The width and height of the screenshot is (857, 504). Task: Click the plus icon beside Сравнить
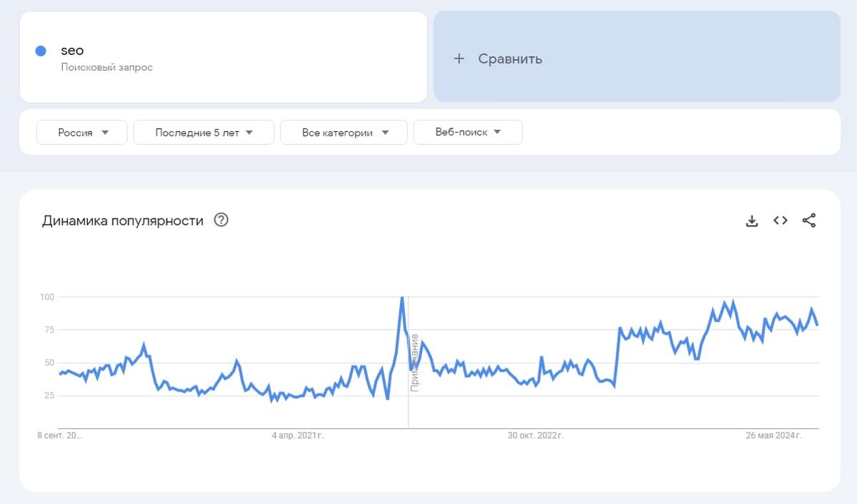pos(459,59)
